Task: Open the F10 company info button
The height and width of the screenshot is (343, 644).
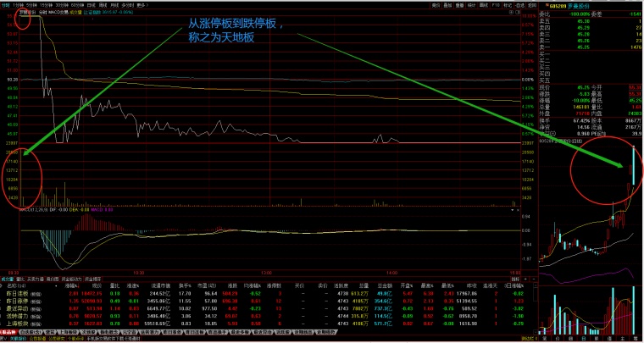Action: 496,5
